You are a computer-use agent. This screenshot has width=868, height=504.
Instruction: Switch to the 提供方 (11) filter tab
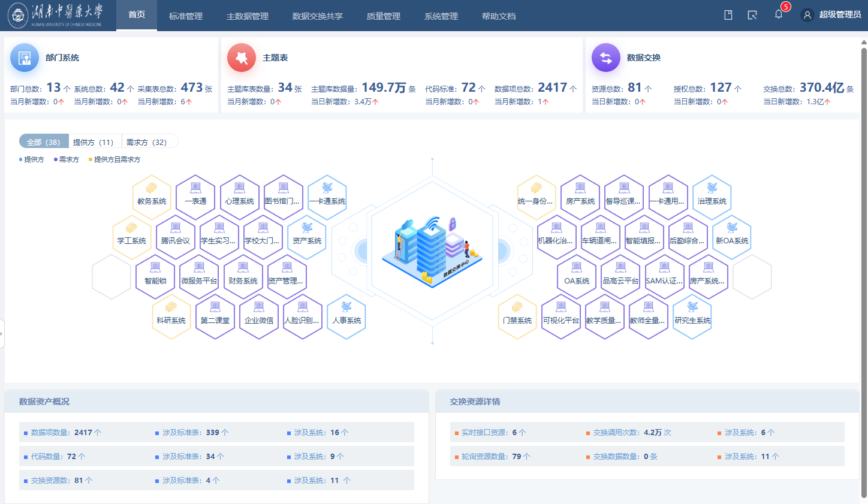[93, 142]
